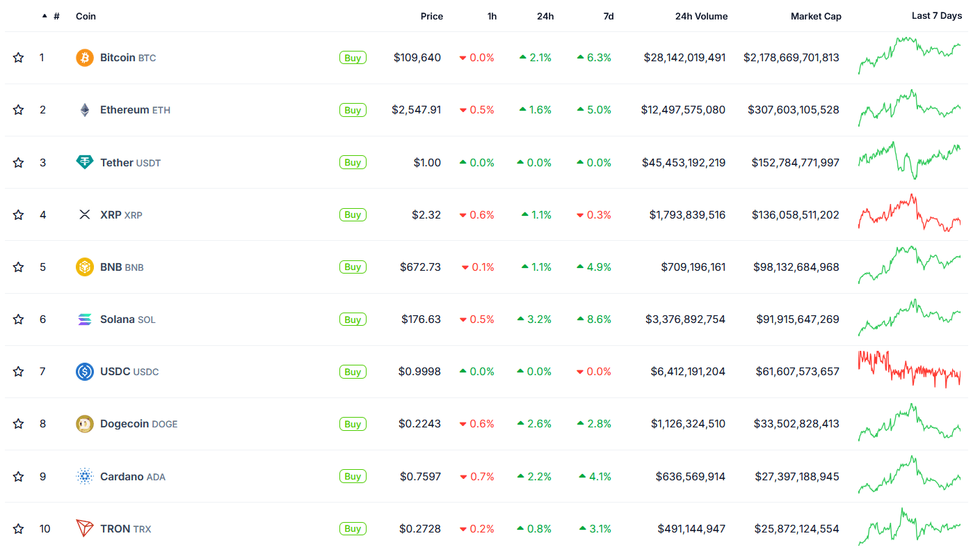Open USDC's red 7-day sparkline chart
Viewport: 980px width, 552px height.
coord(910,369)
